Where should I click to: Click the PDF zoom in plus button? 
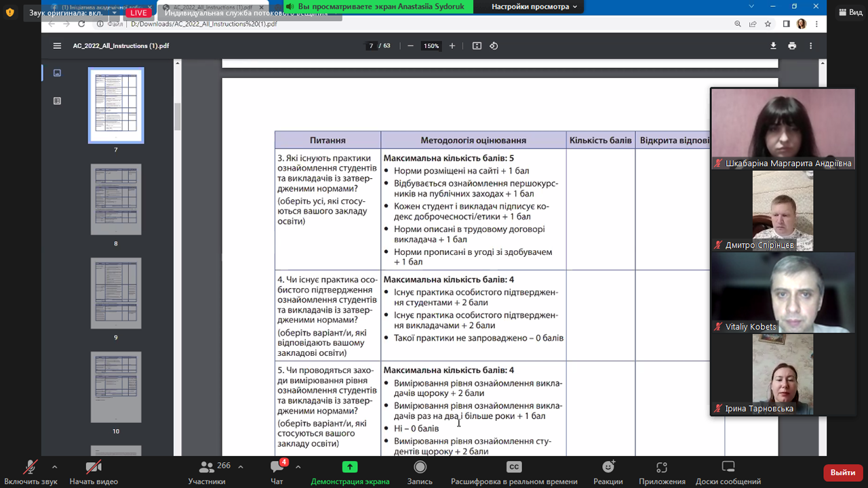pyautogui.click(x=452, y=46)
